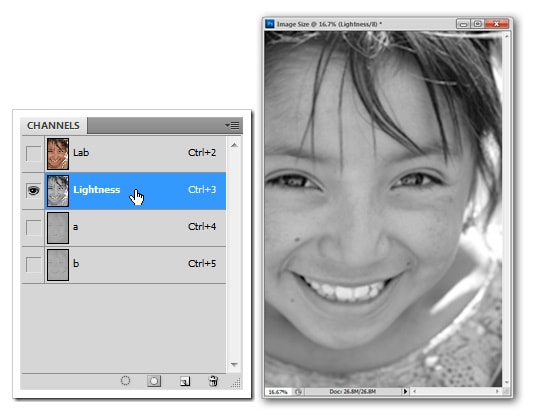Show the a channel visibility box

coord(33,228)
